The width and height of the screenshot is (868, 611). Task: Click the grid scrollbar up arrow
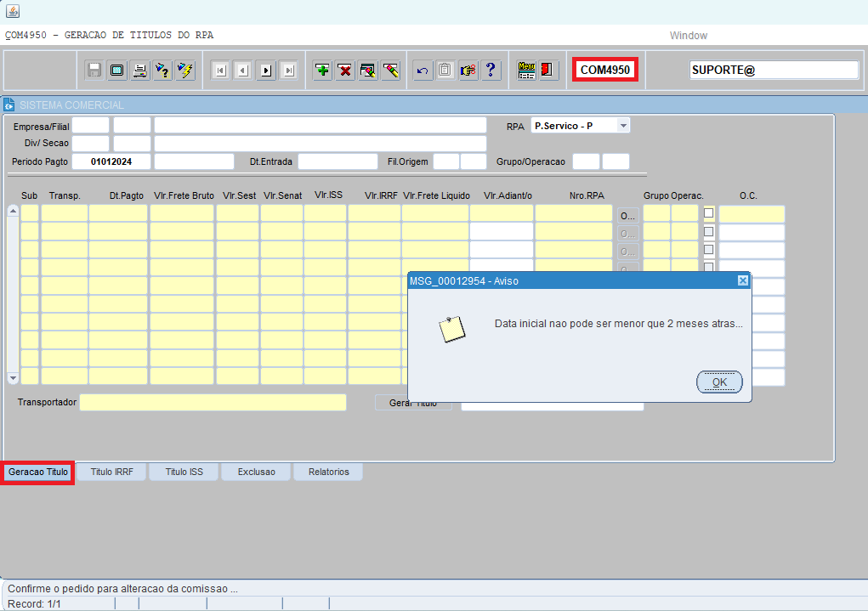coord(14,211)
